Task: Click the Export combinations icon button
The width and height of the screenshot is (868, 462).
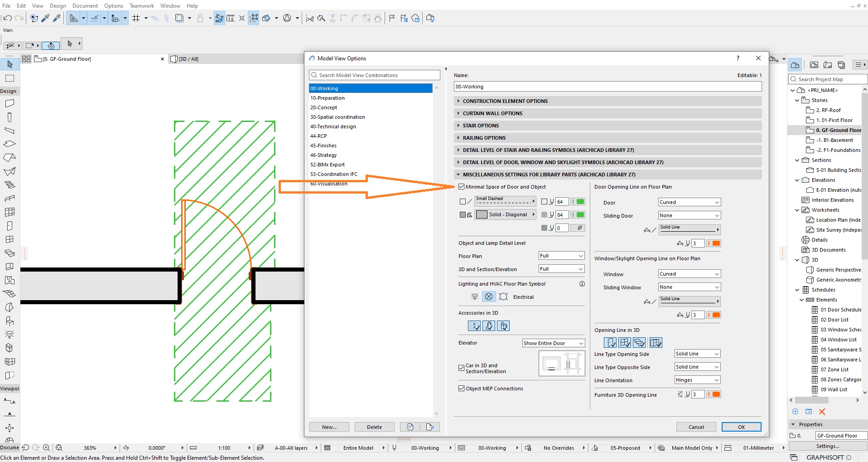Action: (430, 427)
